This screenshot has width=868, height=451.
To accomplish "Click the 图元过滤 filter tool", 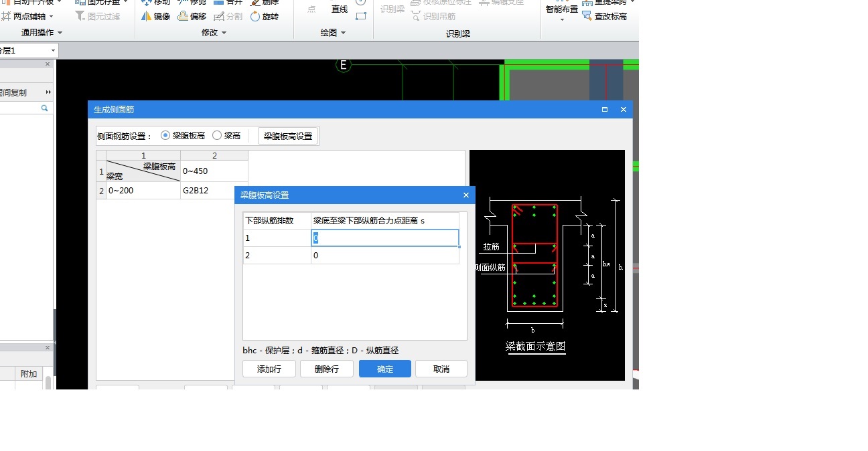I will [97, 16].
